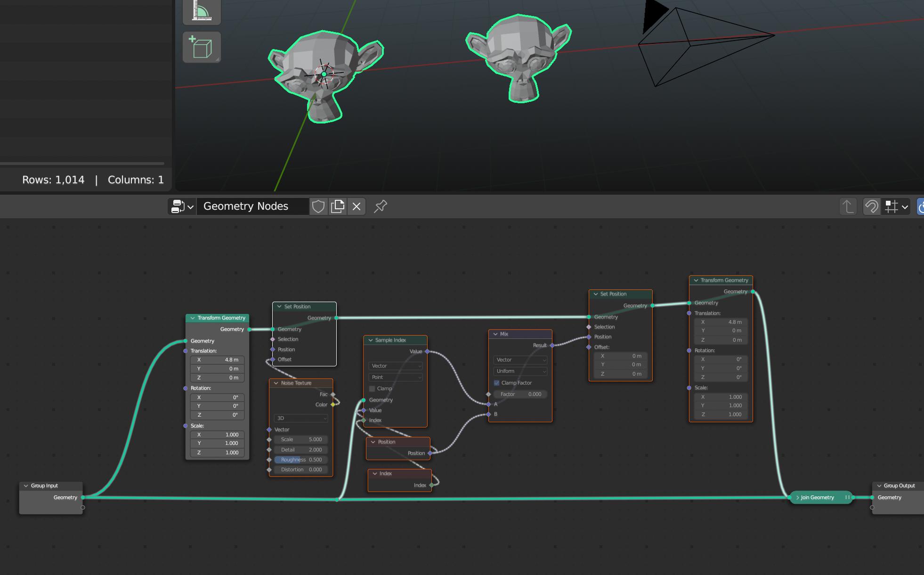Screen dimensions: 924x575
Task: Collapse the Position node
Action: click(x=373, y=442)
